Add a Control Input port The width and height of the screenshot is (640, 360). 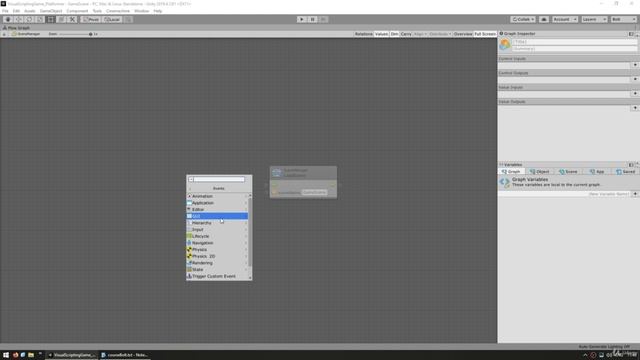[635, 65]
